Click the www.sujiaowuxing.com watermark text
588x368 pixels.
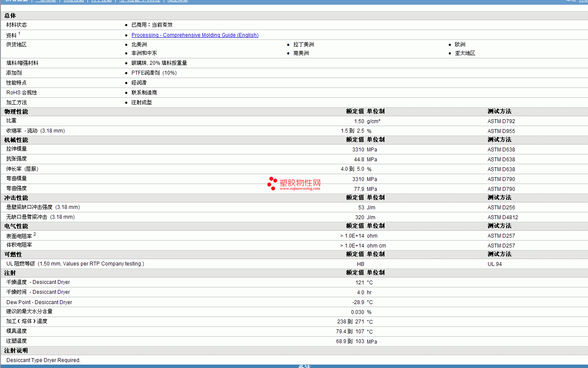pos(300,188)
